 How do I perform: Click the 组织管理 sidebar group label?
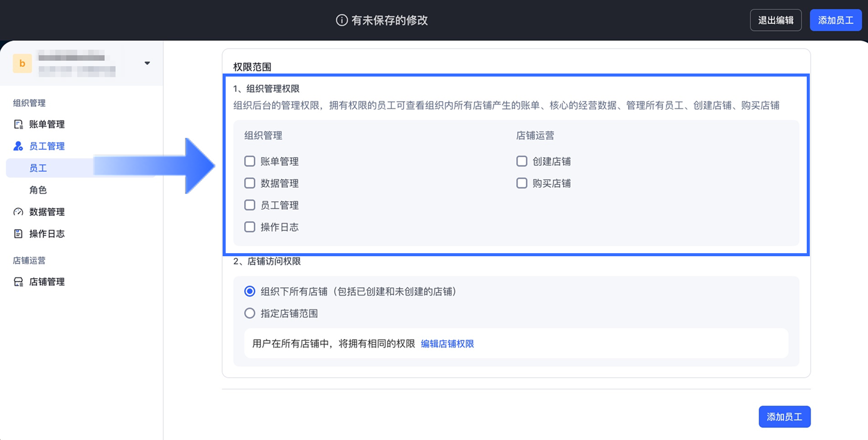30,103
